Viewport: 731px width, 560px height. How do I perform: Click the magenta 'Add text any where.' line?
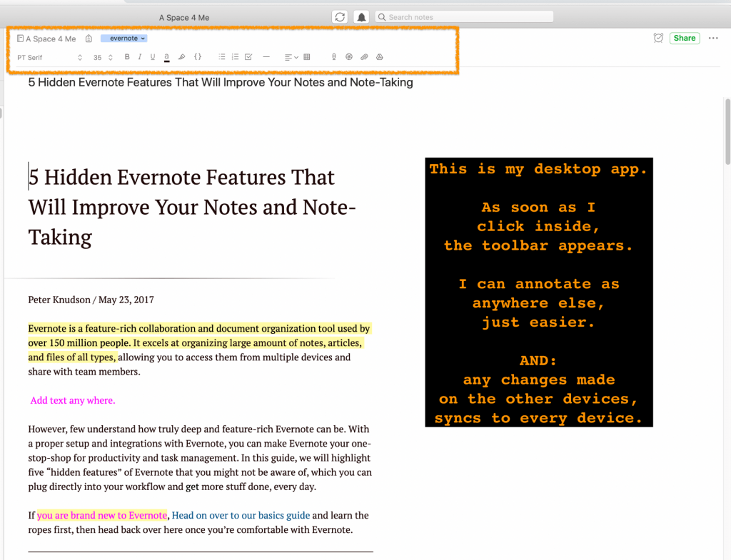tap(73, 400)
